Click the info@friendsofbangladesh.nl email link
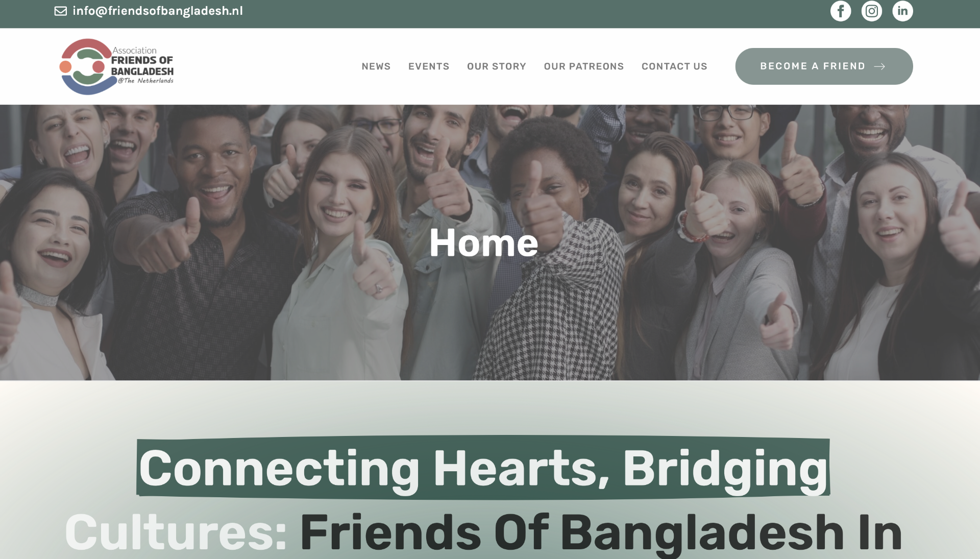Screen dimensions: 980x559 click(158, 11)
